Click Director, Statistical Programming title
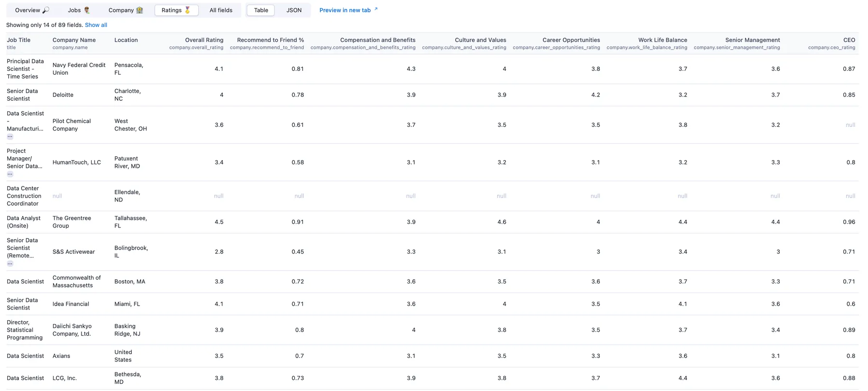868x391 pixels. [x=25, y=330]
